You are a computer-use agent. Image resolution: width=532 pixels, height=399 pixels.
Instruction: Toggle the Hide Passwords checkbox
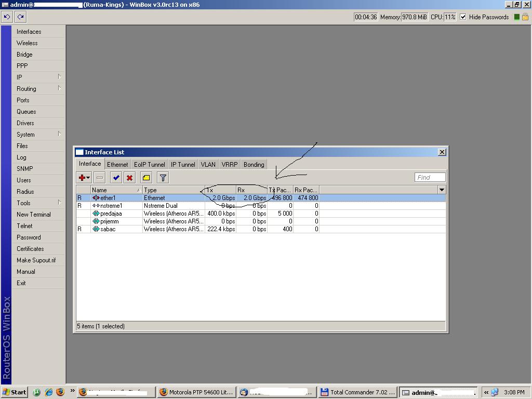pos(463,17)
